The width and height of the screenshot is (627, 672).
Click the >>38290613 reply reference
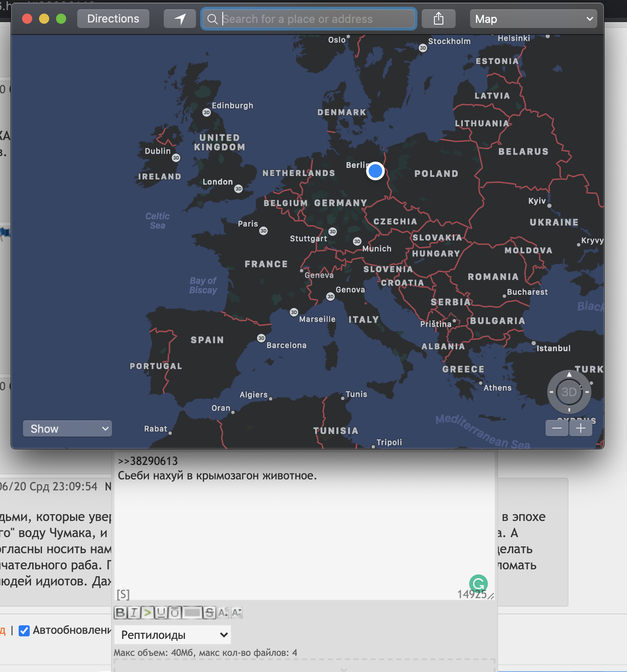tap(148, 461)
